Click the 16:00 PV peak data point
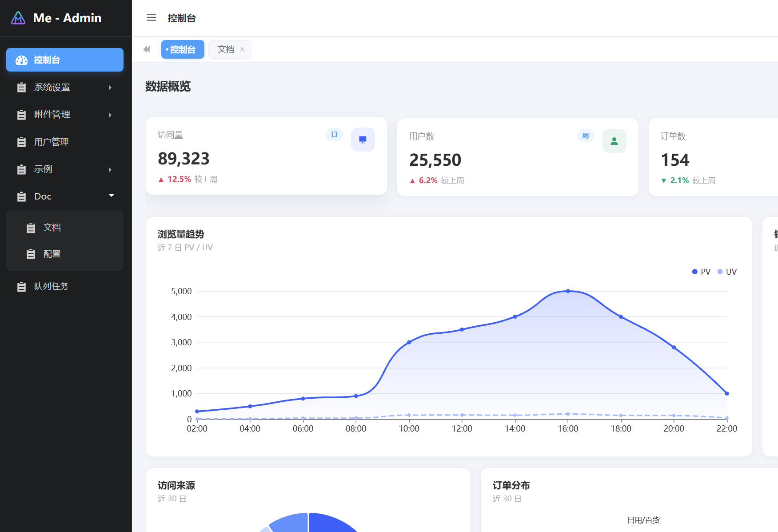 click(x=568, y=291)
